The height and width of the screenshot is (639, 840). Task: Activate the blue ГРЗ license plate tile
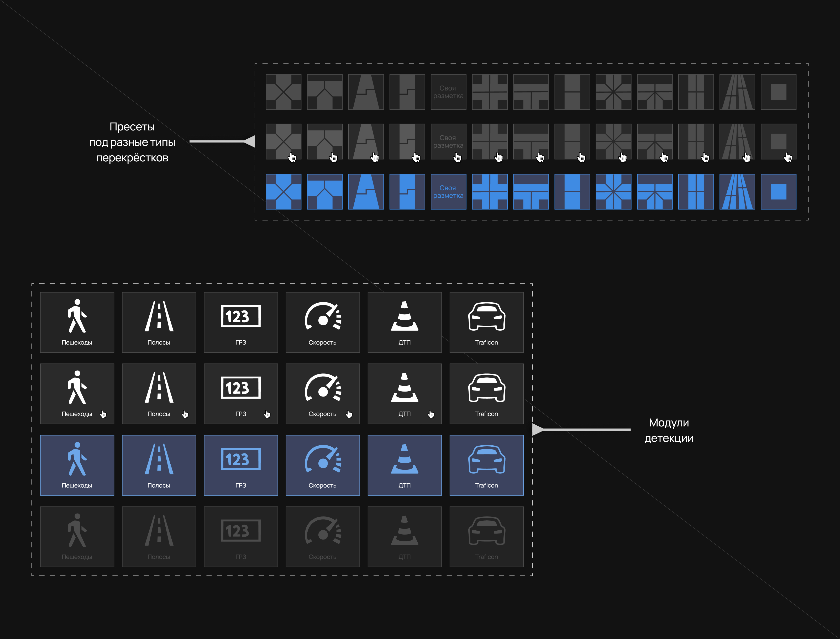point(241,465)
